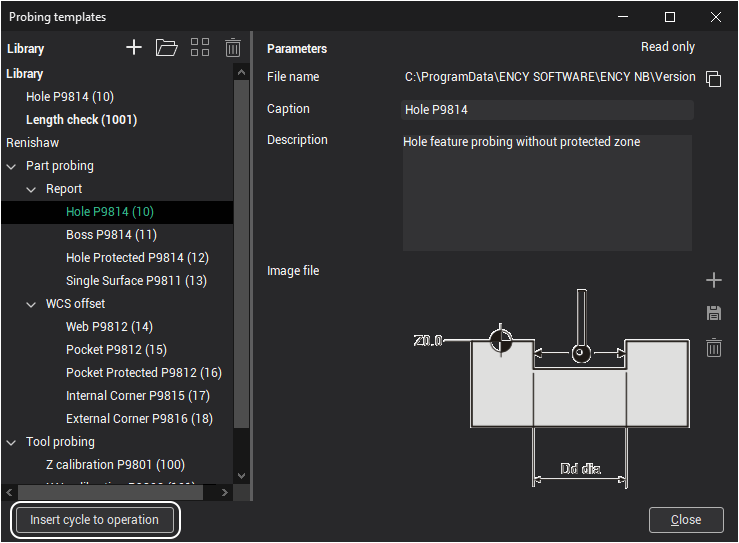This screenshot has height=543, width=739.
Task: Click the add new library item plus icon
Action: (134, 48)
